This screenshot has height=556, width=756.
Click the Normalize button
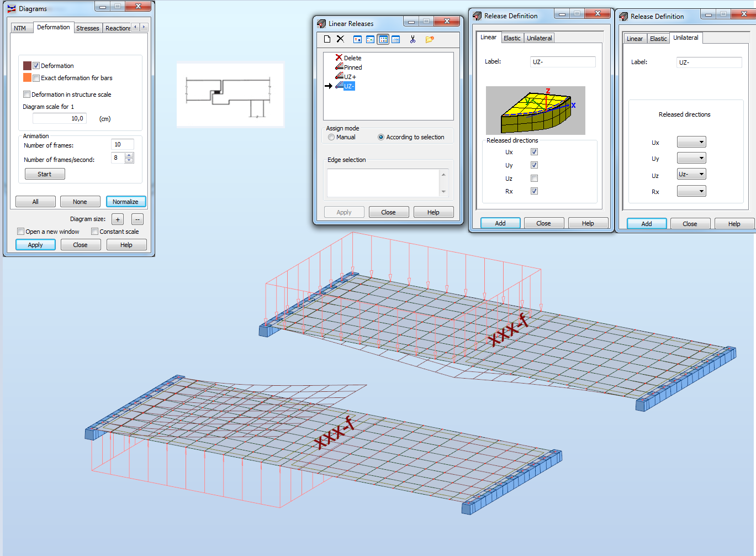[126, 201]
